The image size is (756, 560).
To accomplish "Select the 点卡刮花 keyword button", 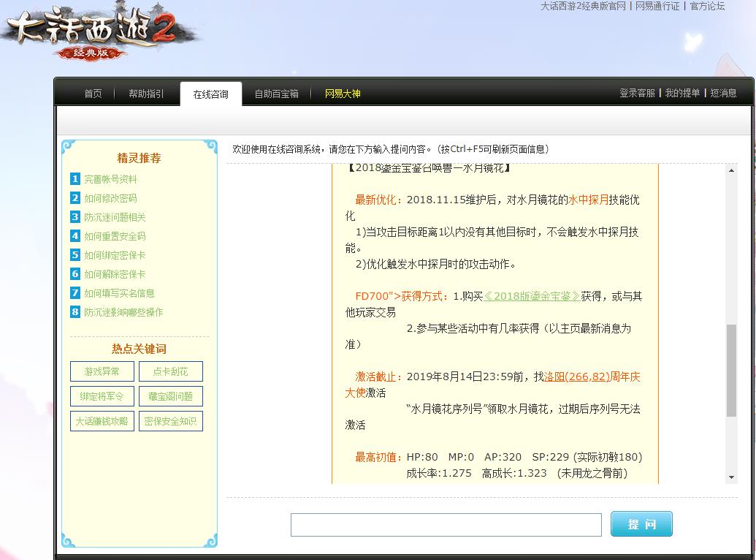I will pos(171,371).
